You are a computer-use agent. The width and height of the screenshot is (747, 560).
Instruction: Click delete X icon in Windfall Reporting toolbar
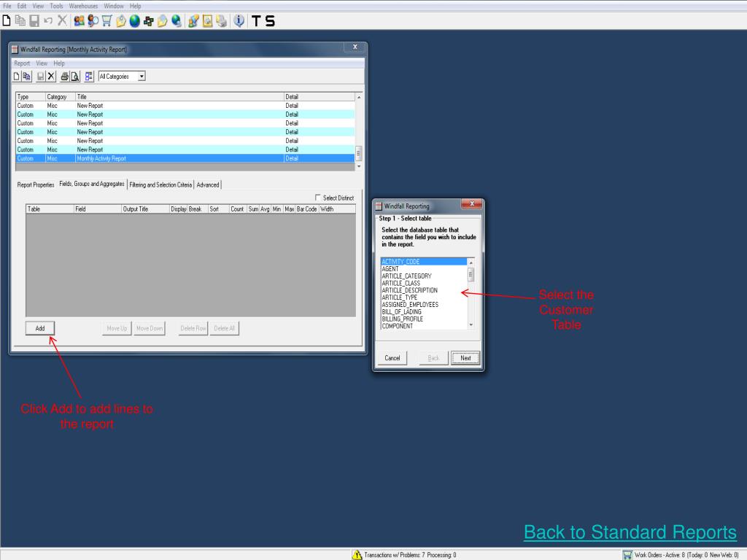[51, 76]
